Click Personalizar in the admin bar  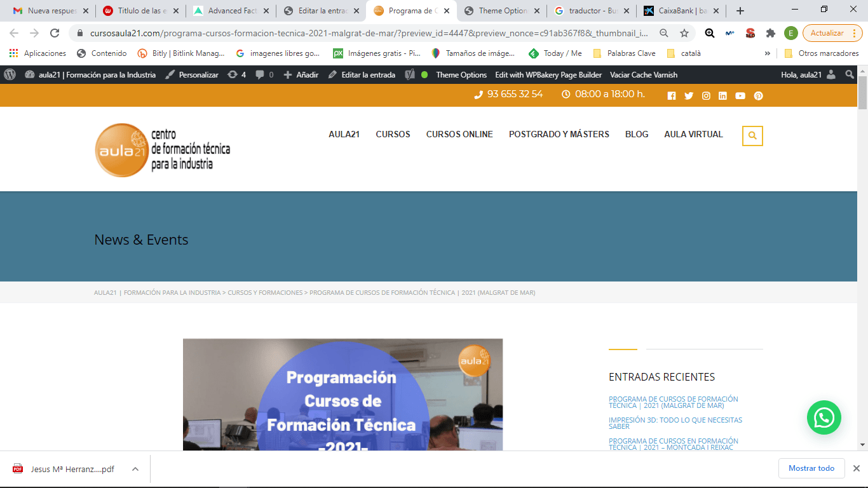192,74
